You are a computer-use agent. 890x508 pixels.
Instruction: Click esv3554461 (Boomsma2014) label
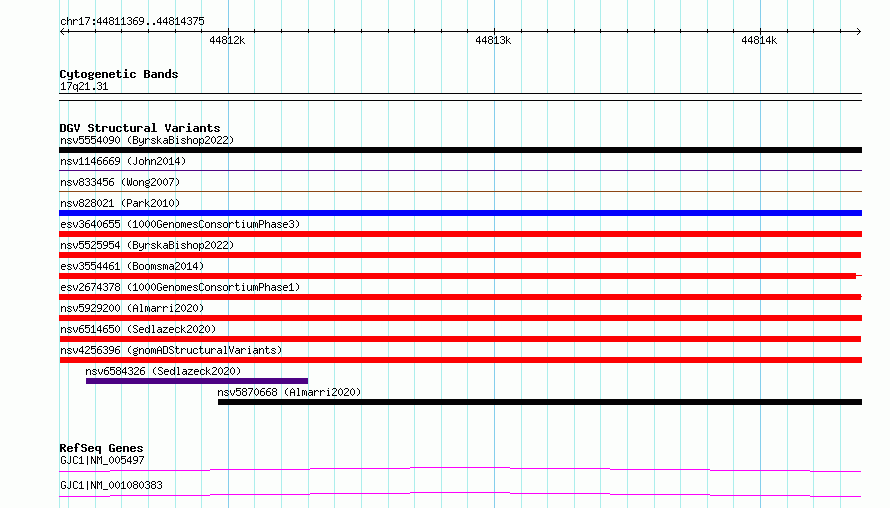[132, 266]
